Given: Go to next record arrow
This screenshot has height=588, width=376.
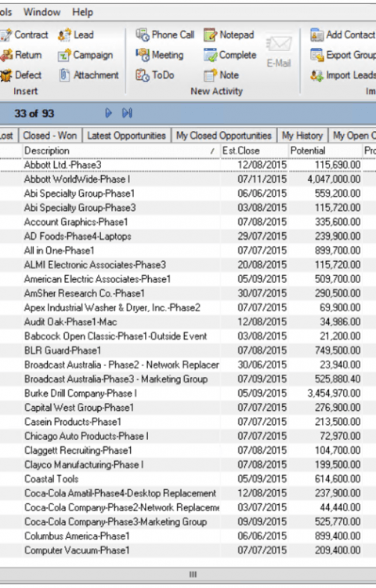Looking at the screenshot, I should point(108,113).
